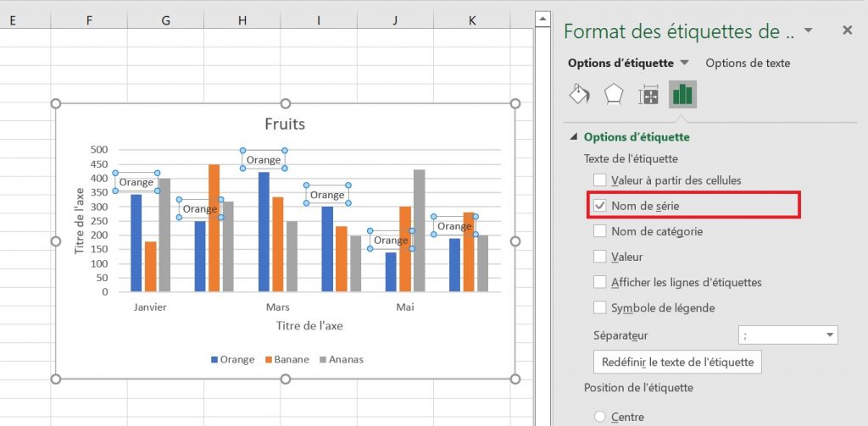The width and height of the screenshot is (868, 426).
Task: Select the Orange legend entry
Action: 232,360
